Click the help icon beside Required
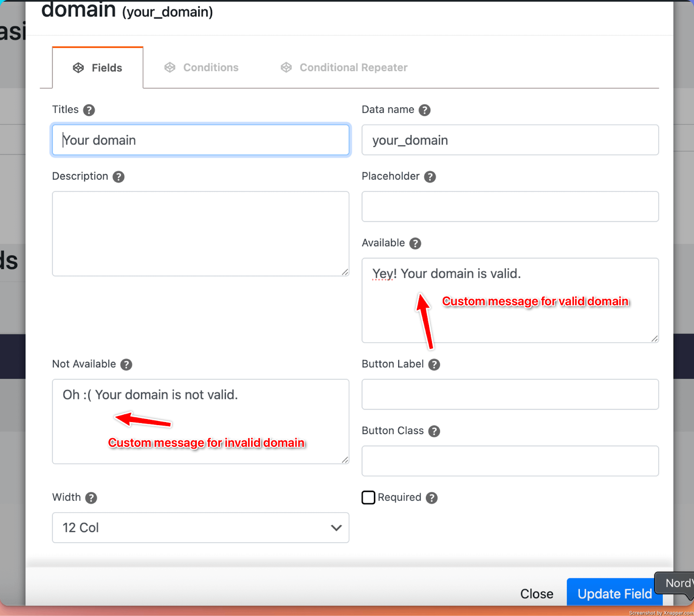Screen dimensions: 694x616 click(x=431, y=498)
